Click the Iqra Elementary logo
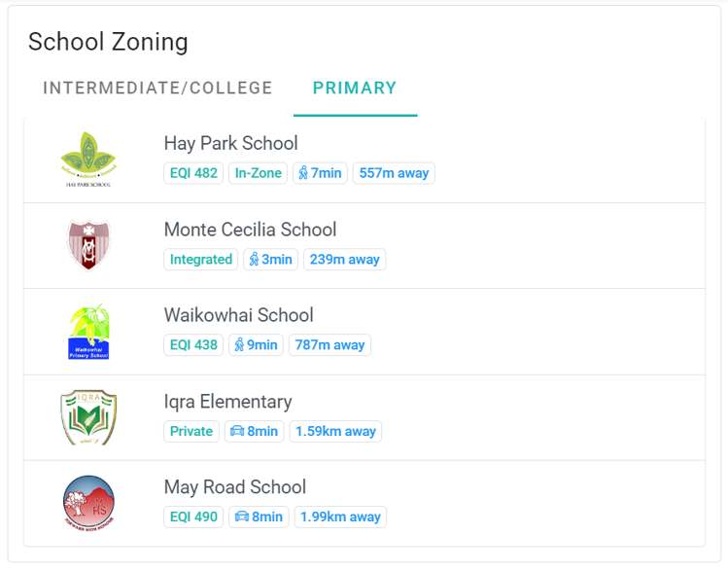This screenshot has height=570, width=728. pyautogui.click(x=88, y=417)
